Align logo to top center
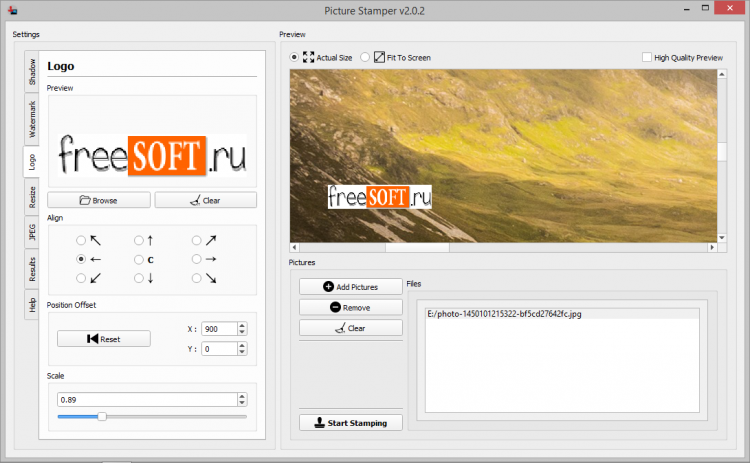The height and width of the screenshot is (463, 750). [x=139, y=240]
